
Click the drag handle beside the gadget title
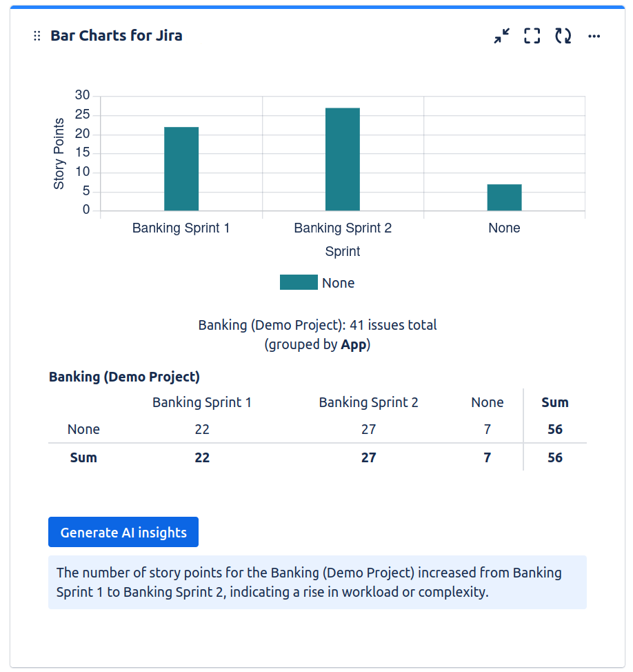(37, 36)
